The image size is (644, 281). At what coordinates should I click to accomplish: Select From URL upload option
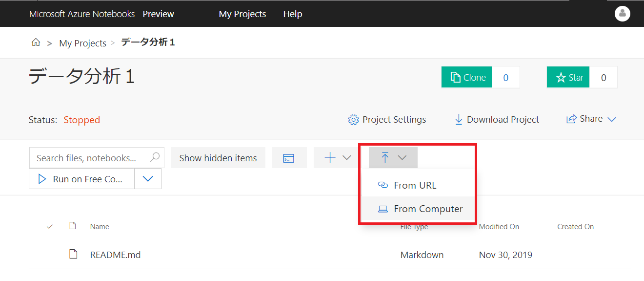tap(415, 185)
